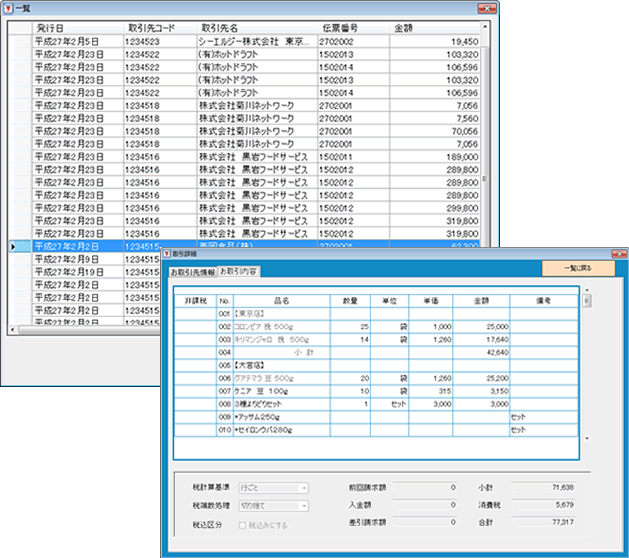Click the row selector arrow of highlighted row
The image size is (629, 558).
pos(13,247)
